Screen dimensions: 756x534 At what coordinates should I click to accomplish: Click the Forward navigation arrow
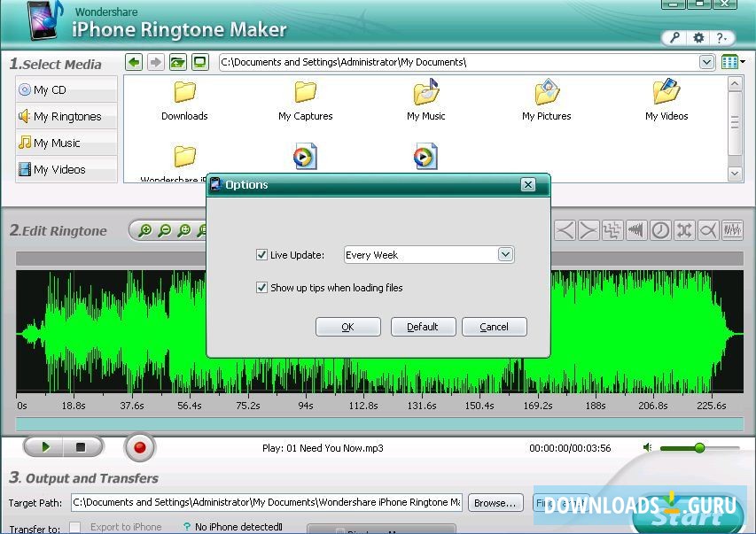pos(156,62)
